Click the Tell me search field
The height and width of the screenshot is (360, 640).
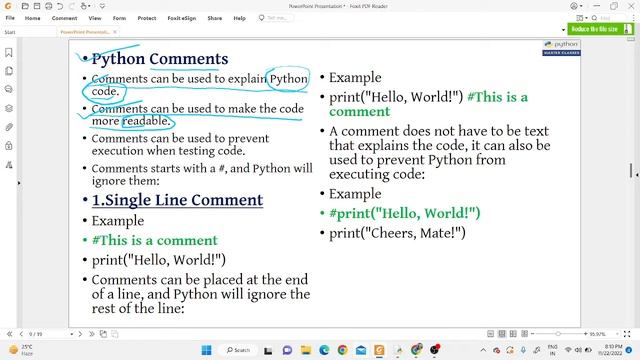pyautogui.click(x=276, y=18)
